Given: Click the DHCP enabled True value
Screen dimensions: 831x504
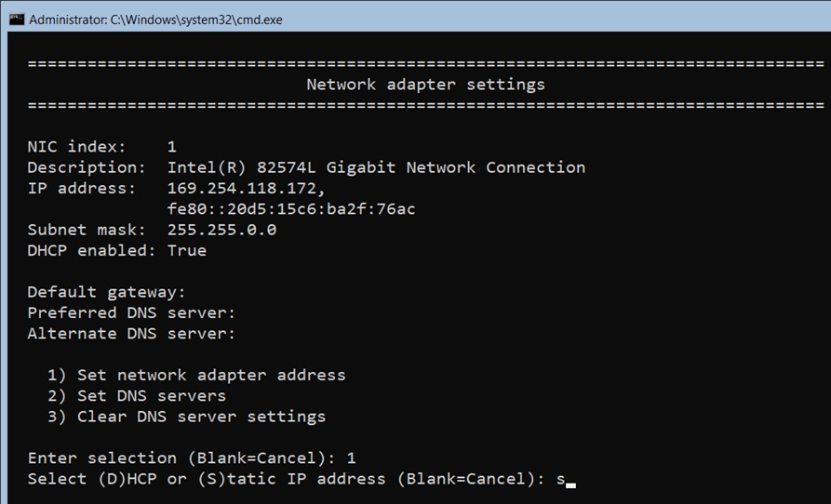Looking at the screenshot, I should 186,250.
